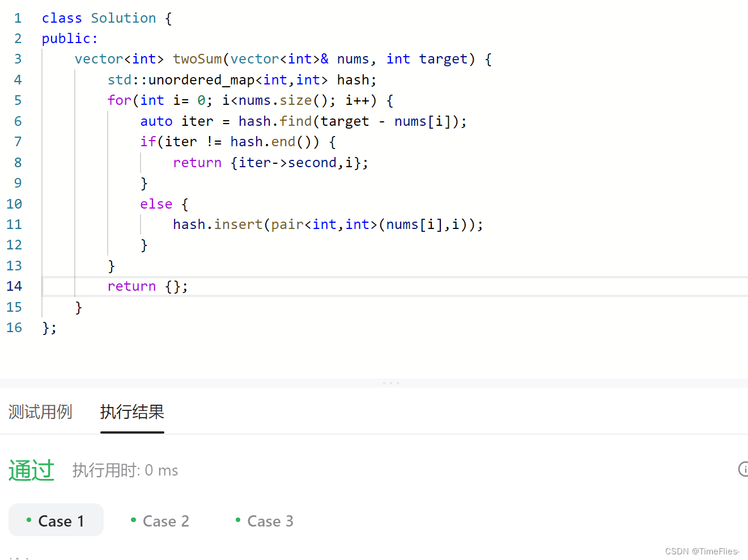The height and width of the screenshot is (560, 748).
Task: Click the 执行用时: 0 ms text
Action: [x=125, y=470]
